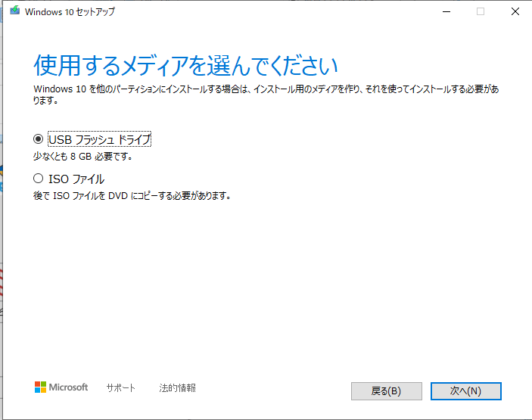Open the サポート link
532x420 pixels.
coord(121,387)
